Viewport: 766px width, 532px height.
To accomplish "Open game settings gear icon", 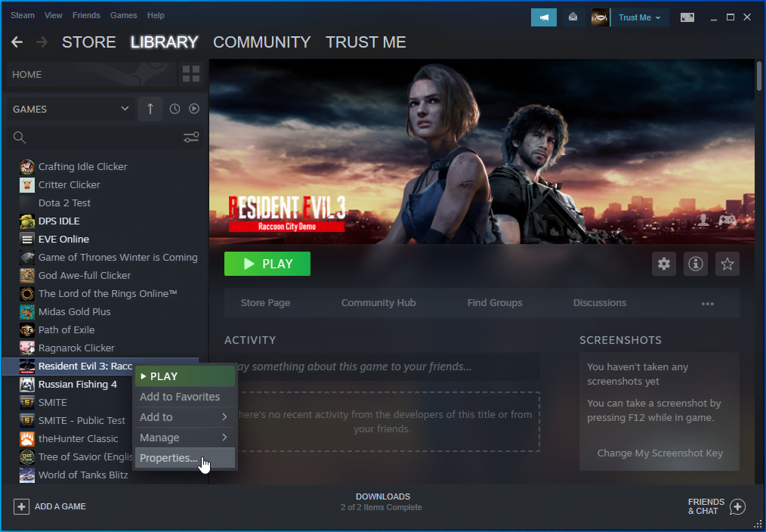I will click(664, 264).
